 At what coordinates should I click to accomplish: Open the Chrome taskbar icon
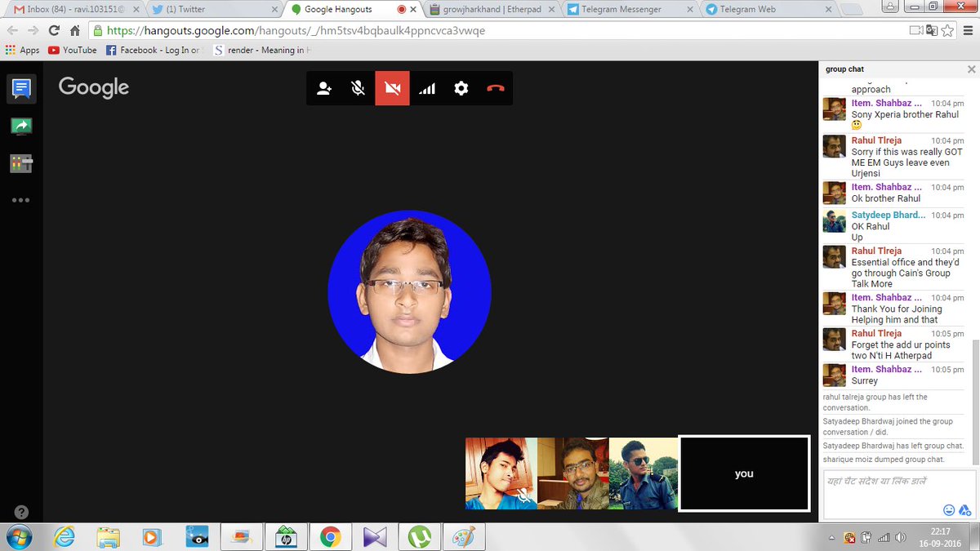click(x=330, y=536)
